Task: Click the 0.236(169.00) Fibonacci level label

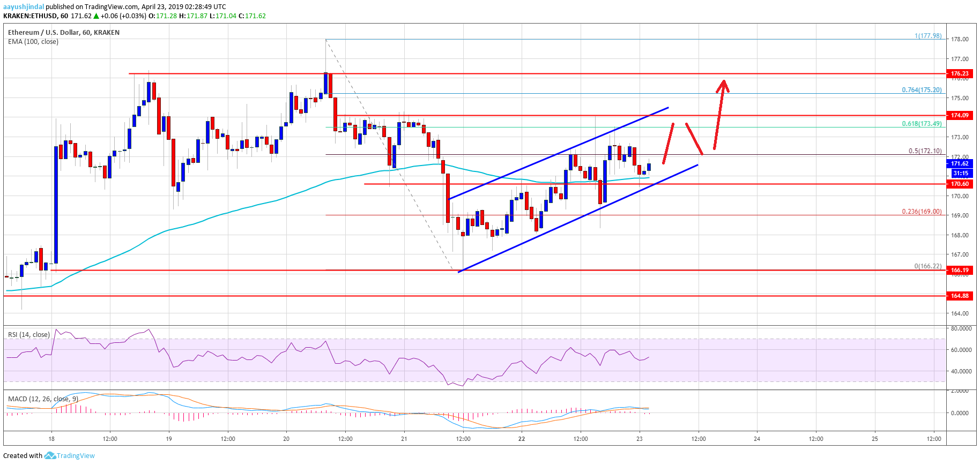Action: click(x=922, y=212)
